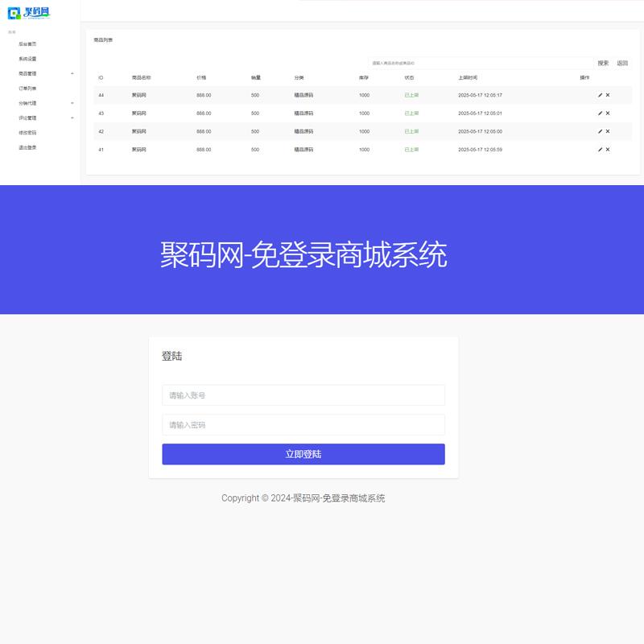Click the 请输入账号 account input field

[x=304, y=394]
